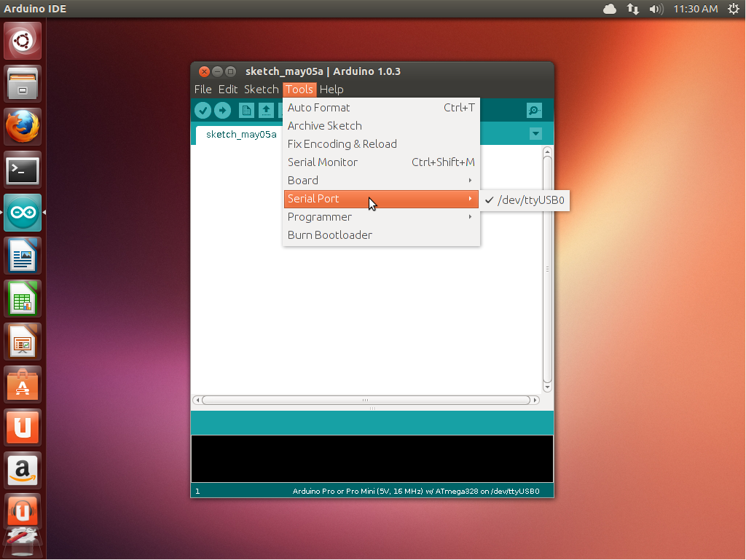
Task: Open Serial Monitor from Tools menu
Action: [x=381, y=162]
